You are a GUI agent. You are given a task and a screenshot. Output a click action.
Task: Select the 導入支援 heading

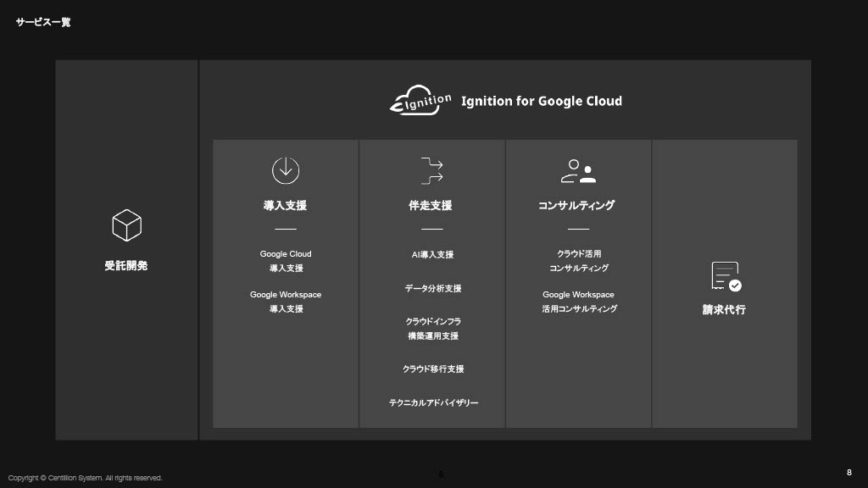(x=286, y=206)
